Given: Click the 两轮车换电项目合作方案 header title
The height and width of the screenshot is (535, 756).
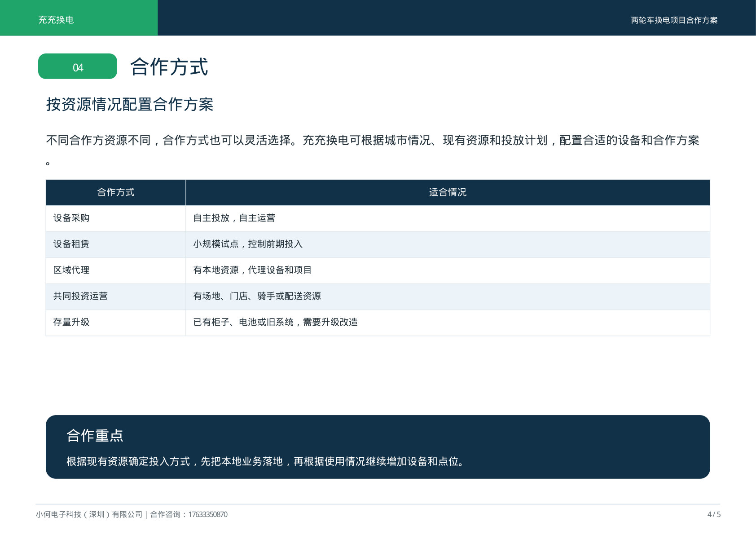Looking at the screenshot, I should (x=674, y=20).
